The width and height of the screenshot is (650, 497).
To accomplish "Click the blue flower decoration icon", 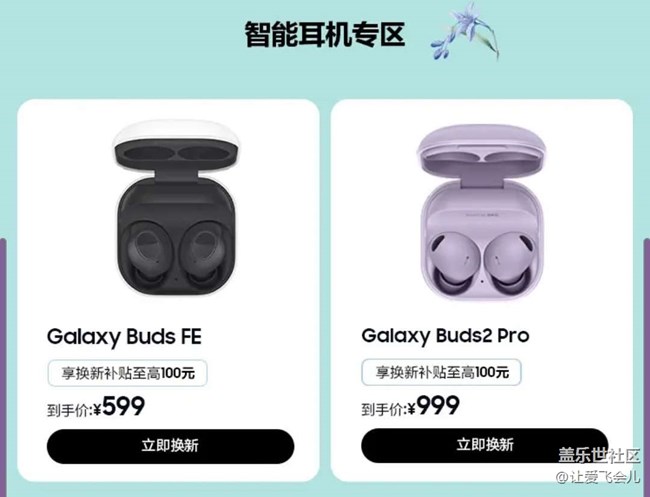I will point(465,32).
